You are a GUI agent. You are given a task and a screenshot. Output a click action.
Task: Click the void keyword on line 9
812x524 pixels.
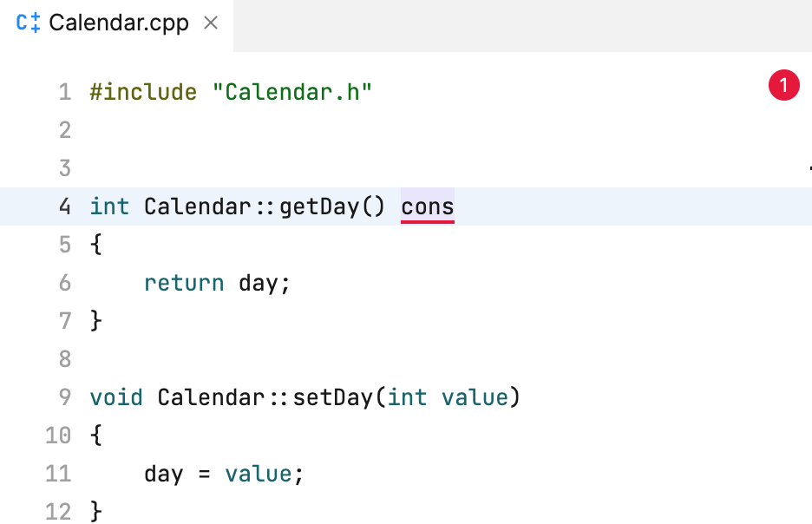coord(116,396)
